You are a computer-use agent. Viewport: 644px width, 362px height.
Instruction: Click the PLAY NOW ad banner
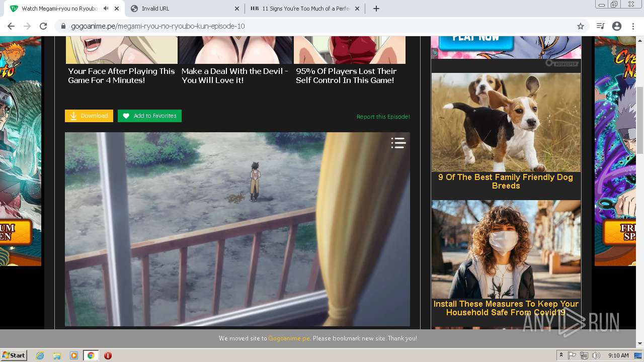506,47
